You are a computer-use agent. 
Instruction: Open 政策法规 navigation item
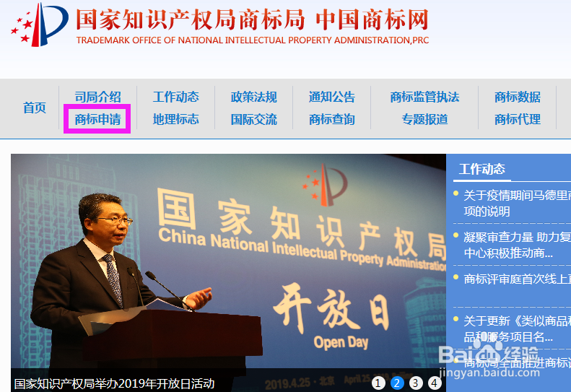point(254,97)
